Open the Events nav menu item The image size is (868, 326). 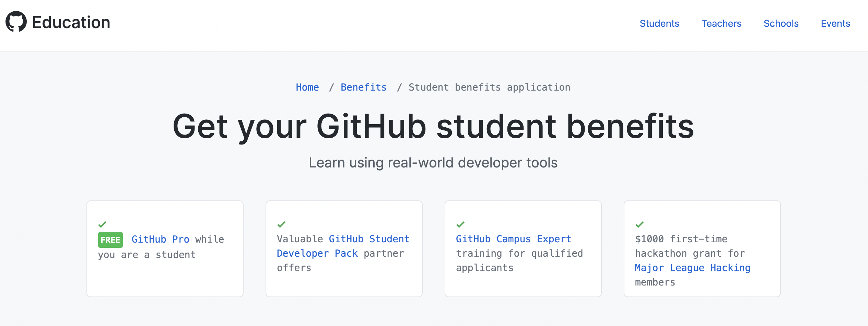(x=835, y=23)
